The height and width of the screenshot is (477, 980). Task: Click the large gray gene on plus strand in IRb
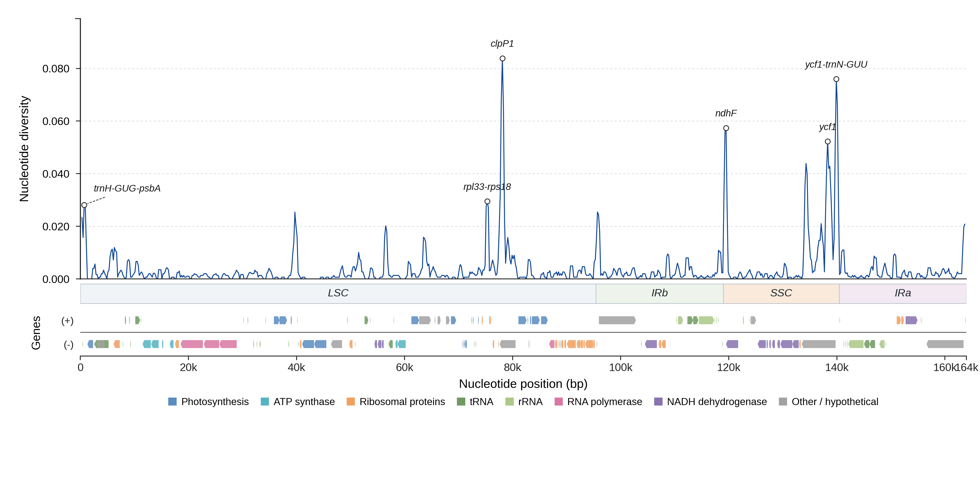[x=617, y=320]
